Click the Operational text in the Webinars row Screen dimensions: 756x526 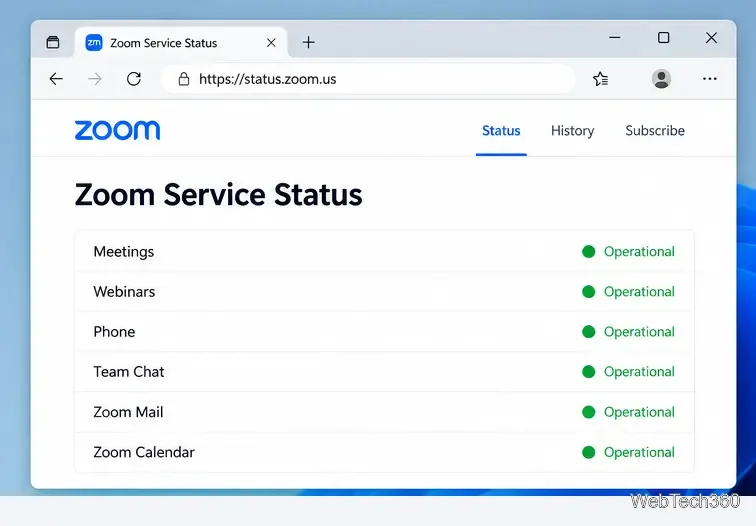click(x=639, y=292)
